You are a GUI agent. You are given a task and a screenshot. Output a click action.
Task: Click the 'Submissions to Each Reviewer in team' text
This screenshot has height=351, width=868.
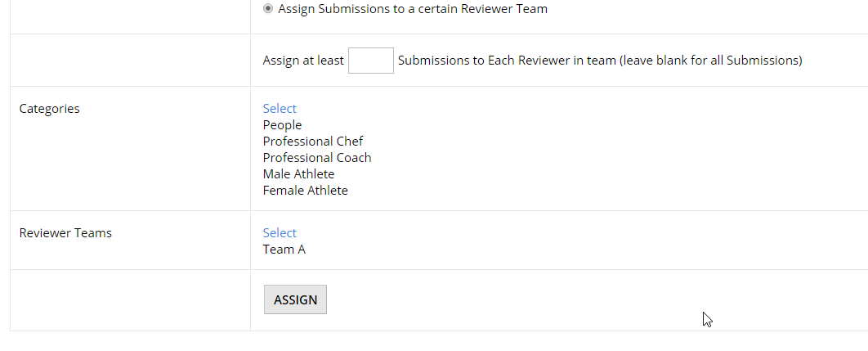coord(507,61)
